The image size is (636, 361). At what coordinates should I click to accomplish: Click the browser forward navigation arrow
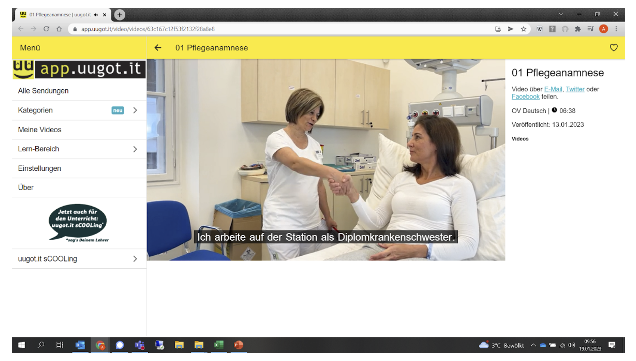pyautogui.click(x=33, y=29)
